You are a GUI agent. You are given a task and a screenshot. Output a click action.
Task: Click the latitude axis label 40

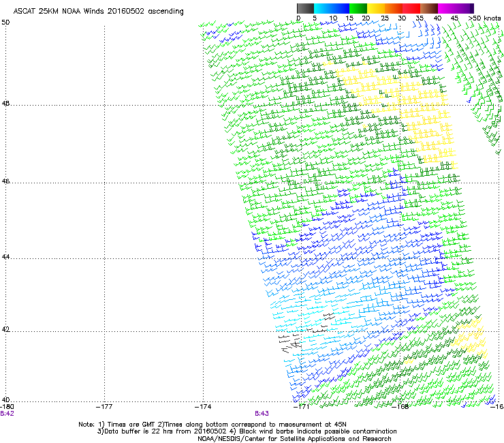click(5, 400)
